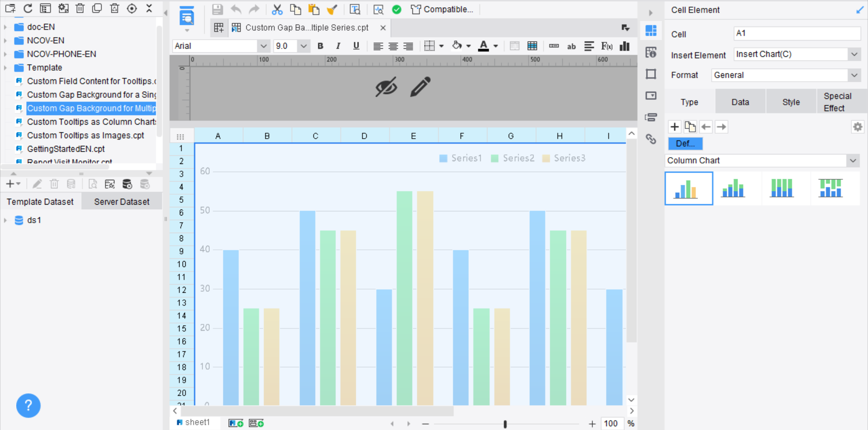Click the font color A swatch
868x430 pixels.
[483, 46]
